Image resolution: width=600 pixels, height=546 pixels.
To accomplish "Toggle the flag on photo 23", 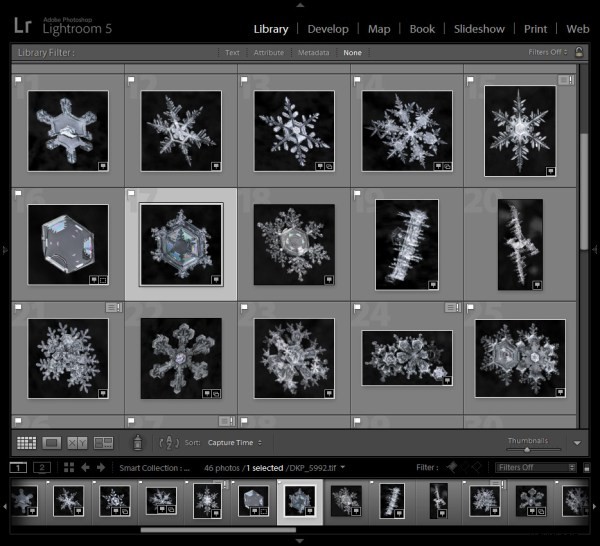I will pyautogui.click(x=244, y=307).
